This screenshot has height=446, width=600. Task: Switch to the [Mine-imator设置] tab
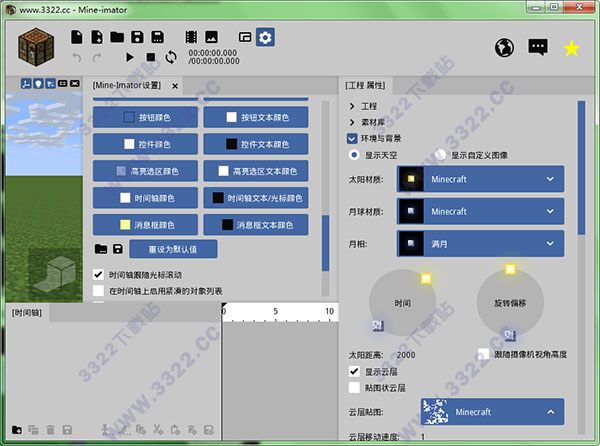tap(127, 85)
